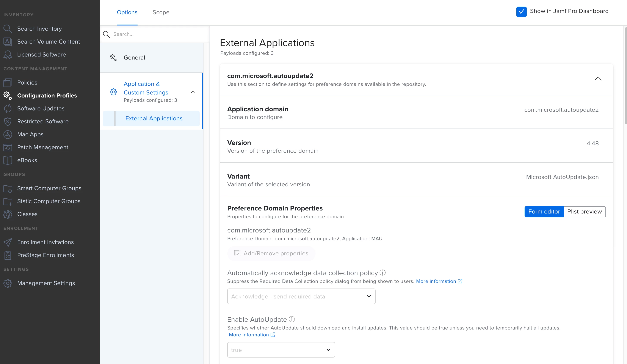Click the payload Search input field
627x364 pixels.
point(159,34)
